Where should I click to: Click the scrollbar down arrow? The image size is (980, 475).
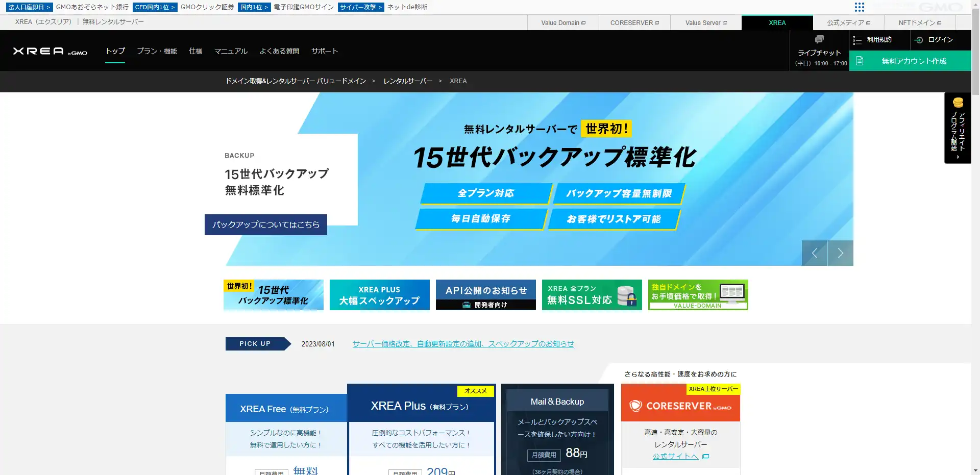(975, 470)
